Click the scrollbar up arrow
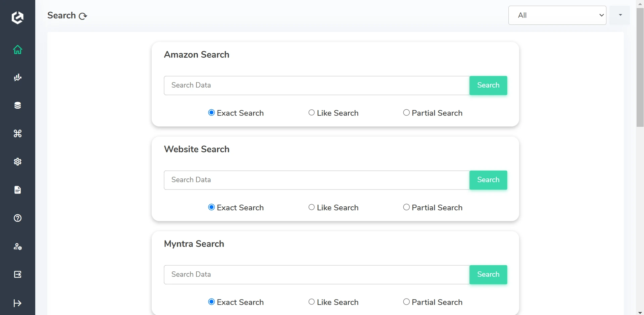 640,4
